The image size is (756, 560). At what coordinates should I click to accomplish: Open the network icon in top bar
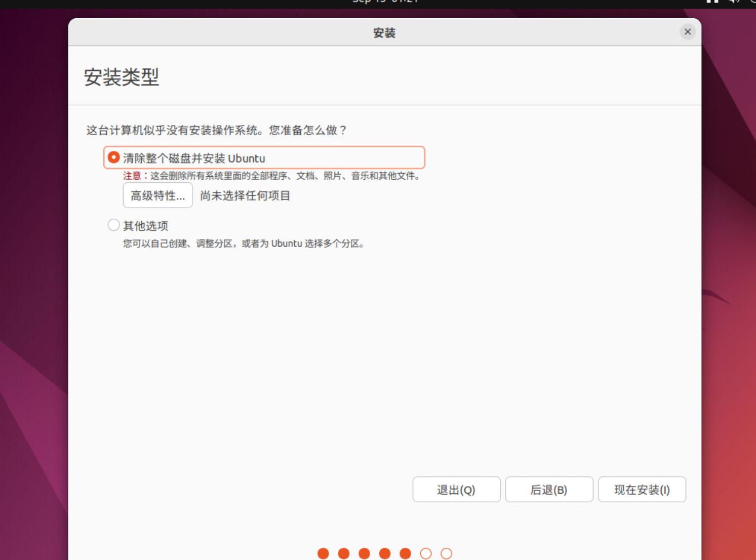[x=712, y=2]
